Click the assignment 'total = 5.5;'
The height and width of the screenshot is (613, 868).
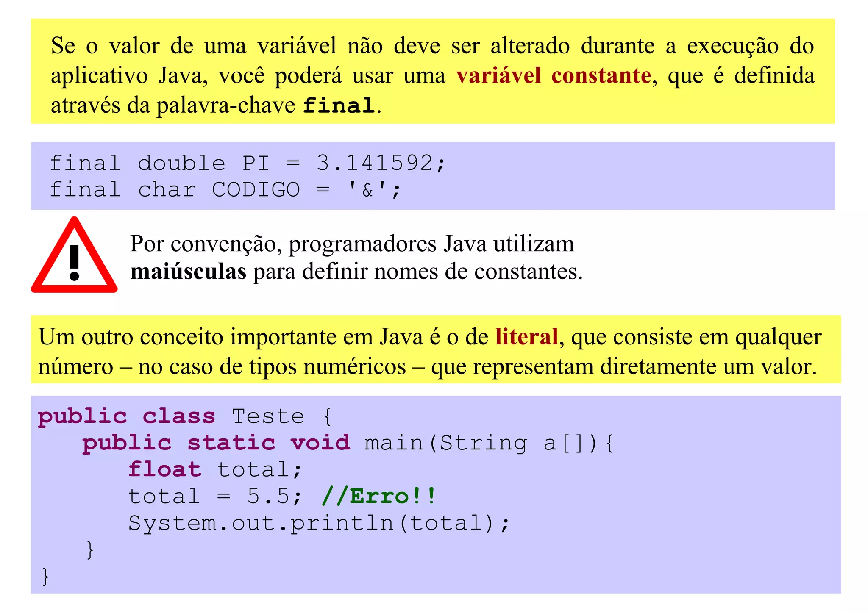[x=215, y=497]
